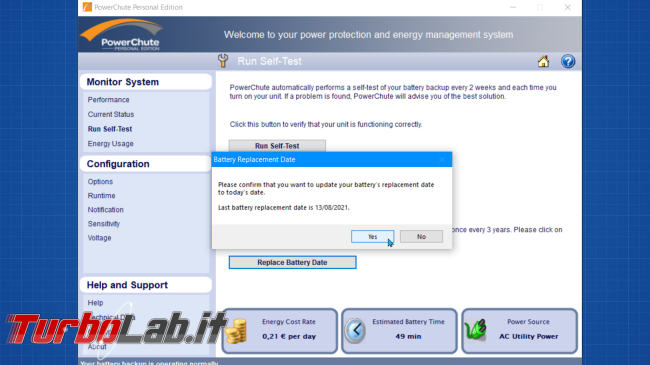Open the Notification settings page
This screenshot has height=365, width=650.
click(106, 210)
